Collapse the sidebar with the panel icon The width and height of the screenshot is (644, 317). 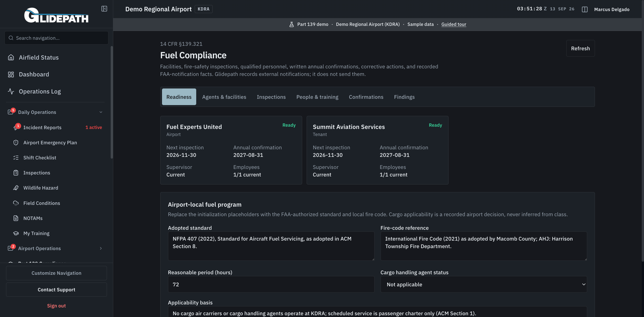point(104,9)
